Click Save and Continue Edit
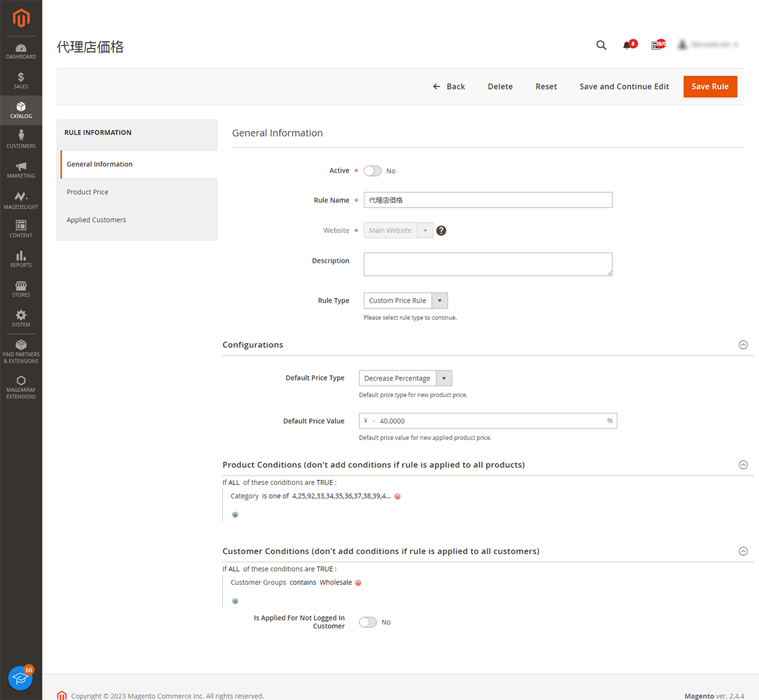The width and height of the screenshot is (759, 700). (624, 87)
